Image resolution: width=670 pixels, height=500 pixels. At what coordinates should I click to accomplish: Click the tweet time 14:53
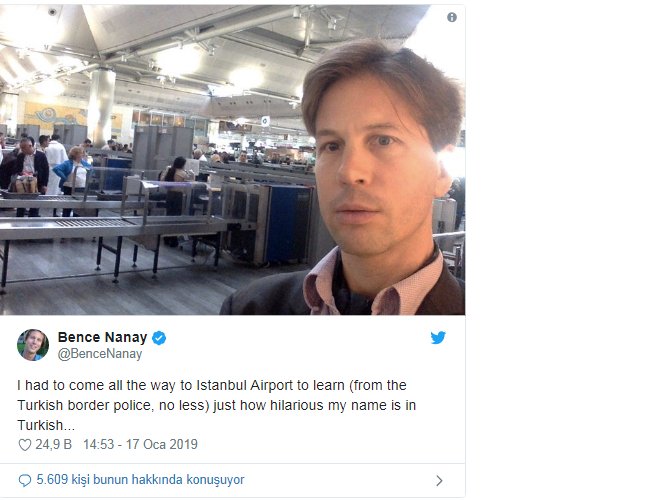pos(99,444)
